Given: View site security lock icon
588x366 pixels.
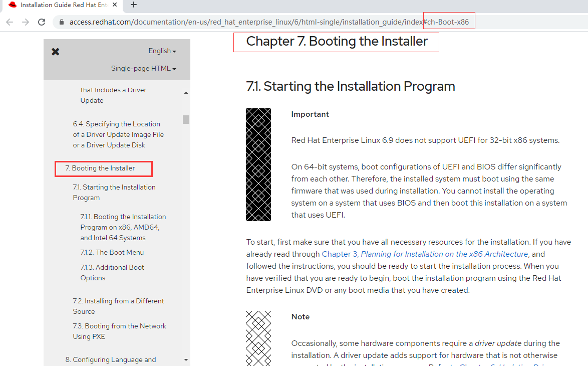Looking at the screenshot, I should [62, 22].
